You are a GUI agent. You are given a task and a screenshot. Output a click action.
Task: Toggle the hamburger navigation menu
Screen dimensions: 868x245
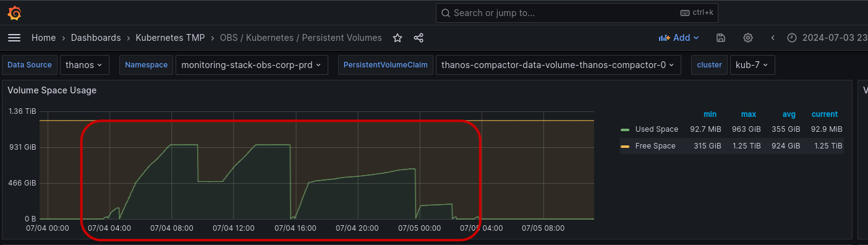click(x=14, y=38)
